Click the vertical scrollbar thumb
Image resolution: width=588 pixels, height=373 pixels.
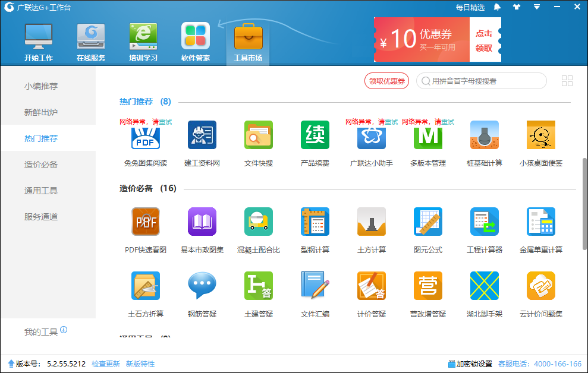click(584, 204)
